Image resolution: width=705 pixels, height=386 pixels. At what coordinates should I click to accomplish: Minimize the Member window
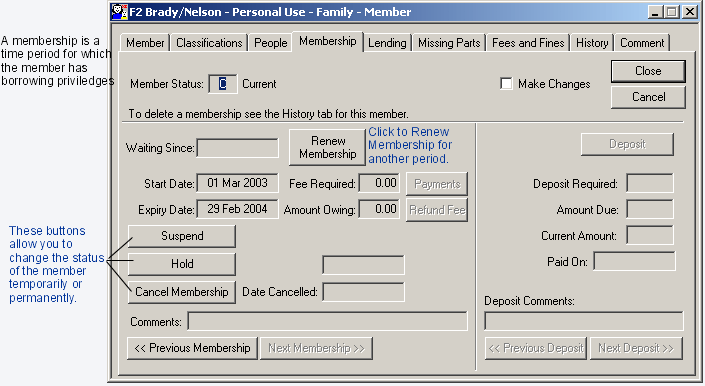tap(655, 12)
